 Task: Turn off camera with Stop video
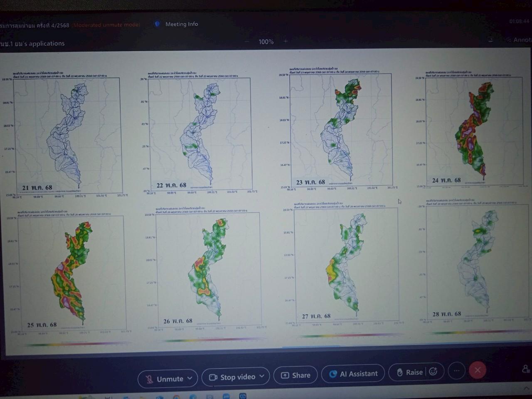[233, 377]
